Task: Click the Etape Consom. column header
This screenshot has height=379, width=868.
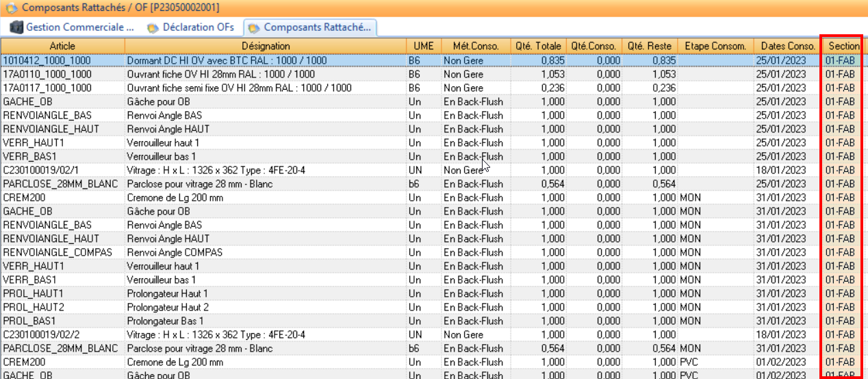Action: (x=715, y=46)
